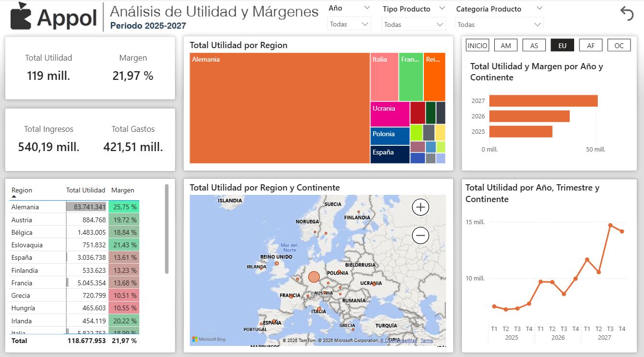Image resolution: width=644 pixels, height=357 pixels.
Task: Select the EU continent button
Action: (x=562, y=45)
